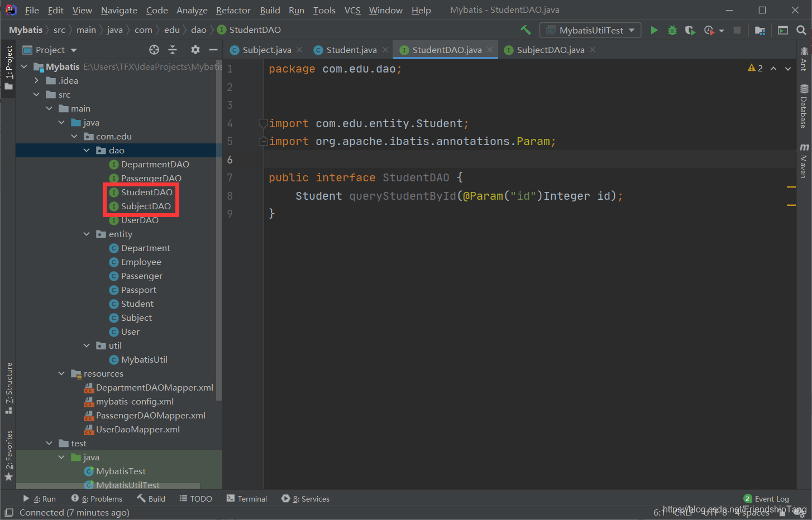Toggle tool window quick access icon bottom-left

click(x=8, y=512)
